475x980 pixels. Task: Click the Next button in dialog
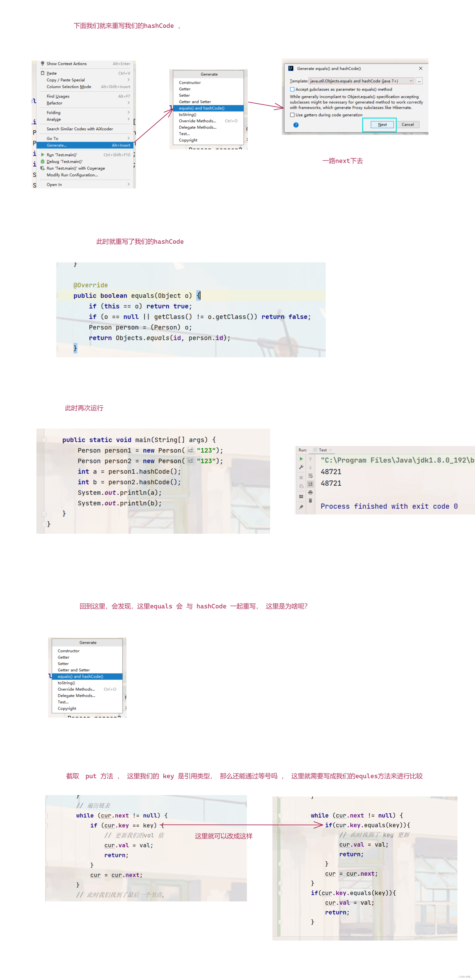[x=382, y=125]
